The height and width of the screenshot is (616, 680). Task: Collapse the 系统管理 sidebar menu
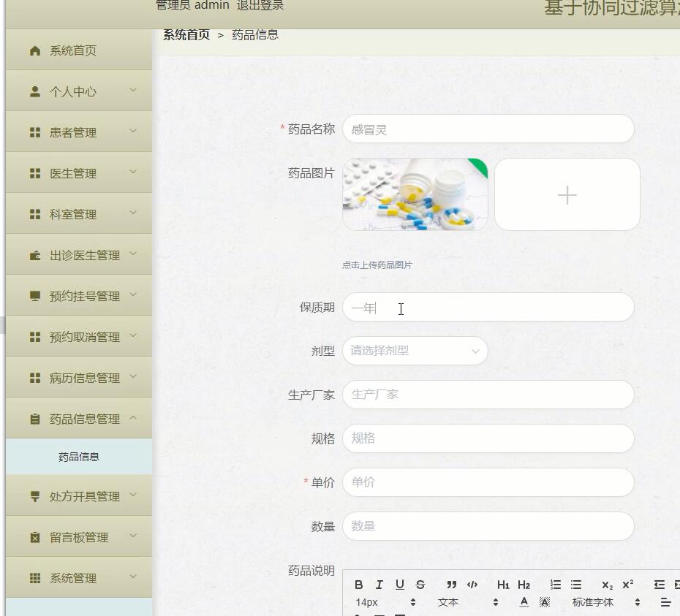pyautogui.click(x=78, y=577)
